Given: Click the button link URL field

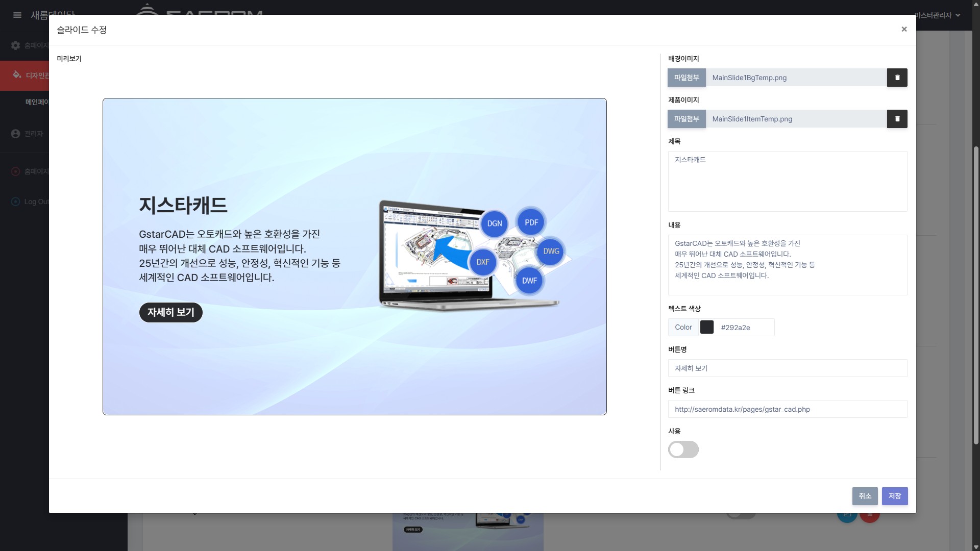Looking at the screenshot, I should [x=787, y=409].
